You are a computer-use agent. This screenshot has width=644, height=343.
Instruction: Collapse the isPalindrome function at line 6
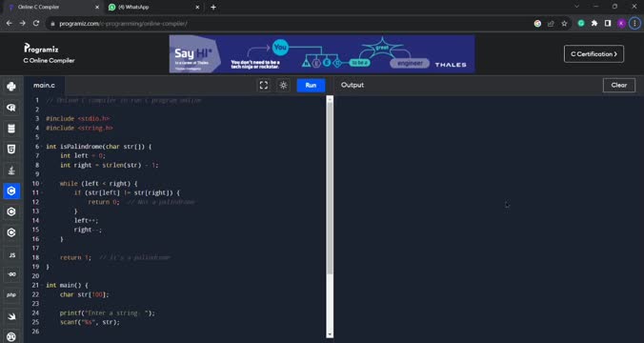(42, 147)
